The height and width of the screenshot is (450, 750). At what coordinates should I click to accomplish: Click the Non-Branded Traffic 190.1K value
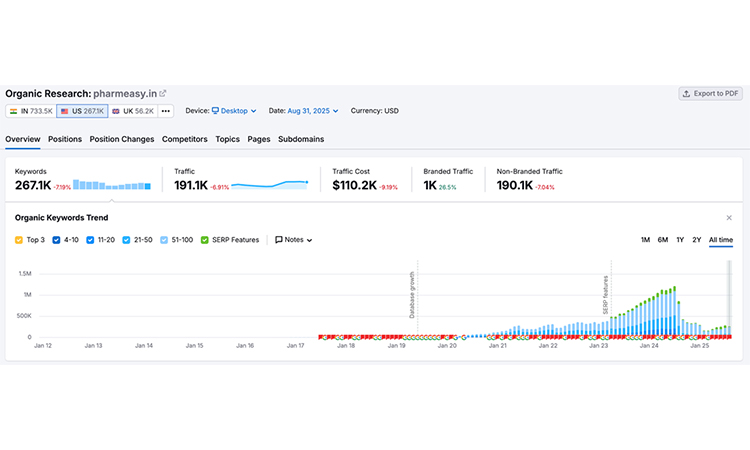pyautogui.click(x=515, y=185)
